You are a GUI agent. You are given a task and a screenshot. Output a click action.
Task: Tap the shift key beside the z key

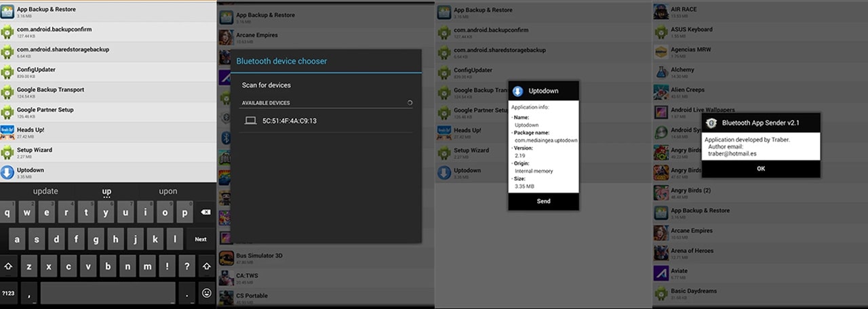click(x=9, y=266)
